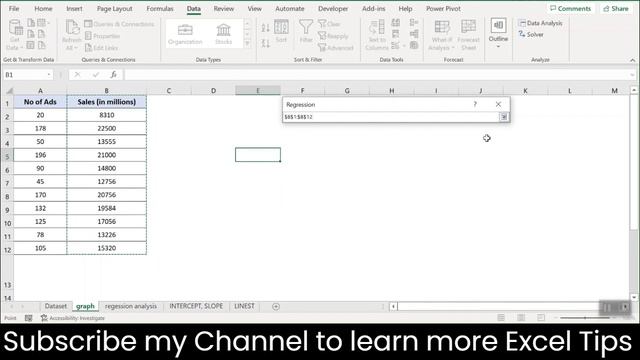The width and height of the screenshot is (640, 360).
Task: Click Reapply filter
Action: (333, 36)
